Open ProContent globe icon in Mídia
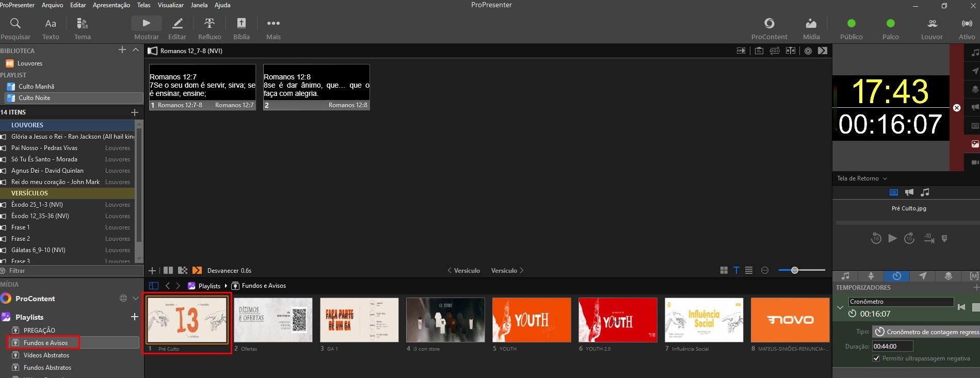 (123, 298)
